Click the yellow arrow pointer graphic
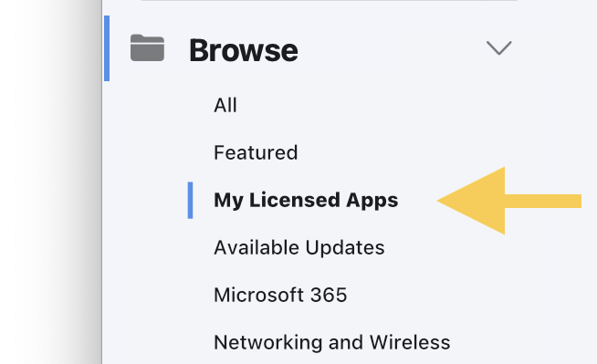The width and height of the screenshot is (597, 364). pos(509,201)
